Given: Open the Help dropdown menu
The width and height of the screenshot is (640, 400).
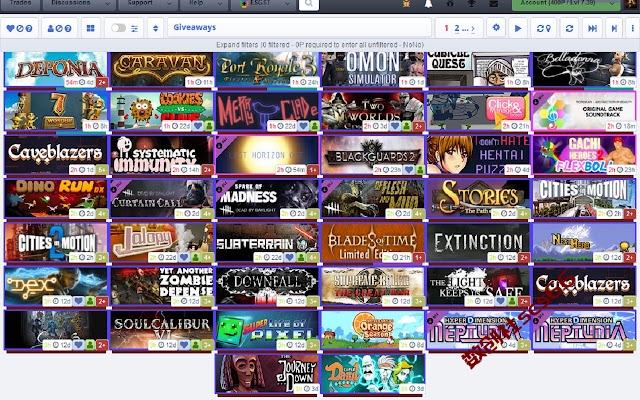Looking at the screenshot, I should 203,4.
